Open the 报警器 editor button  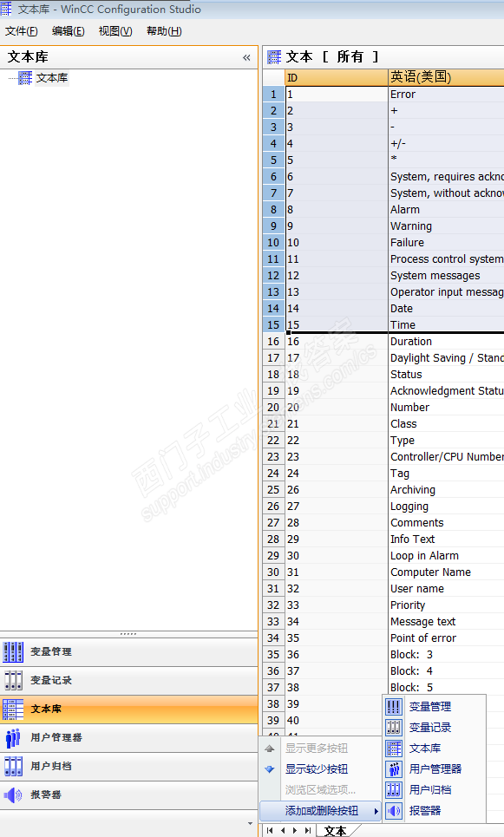tap(128, 794)
